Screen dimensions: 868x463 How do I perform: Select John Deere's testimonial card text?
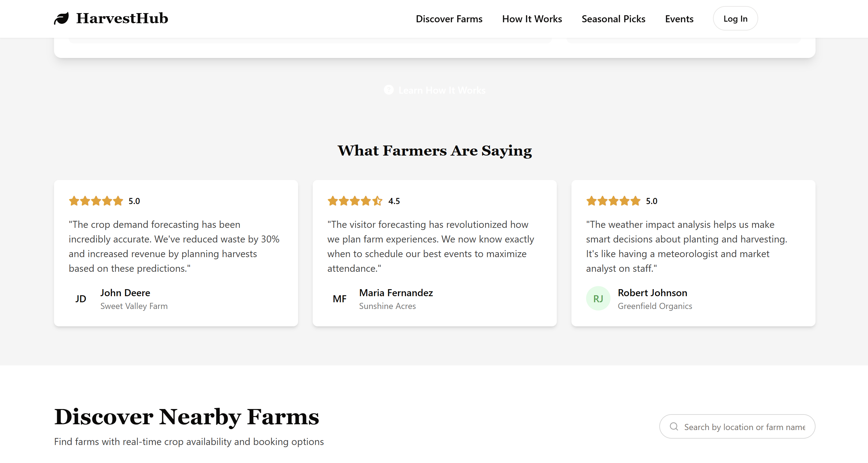click(x=174, y=246)
